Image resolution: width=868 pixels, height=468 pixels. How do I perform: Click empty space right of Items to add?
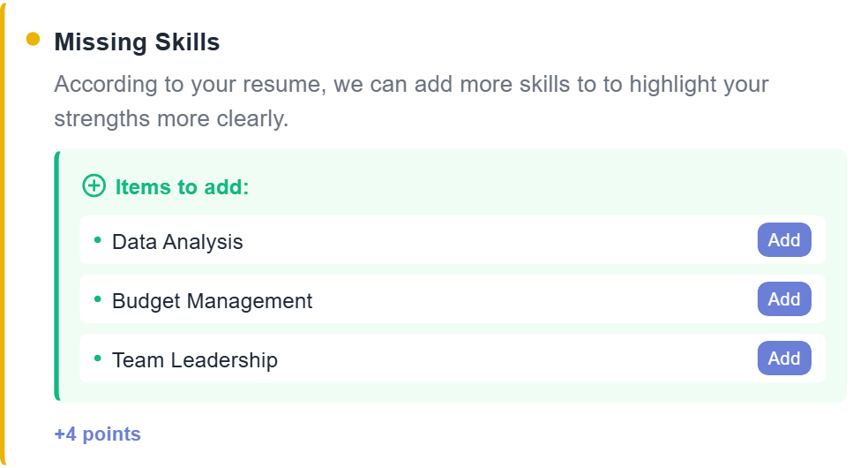click(x=529, y=187)
